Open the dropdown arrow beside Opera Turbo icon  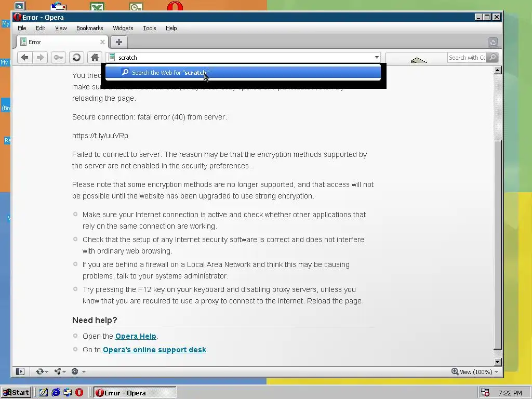click(x=84, y=372)
